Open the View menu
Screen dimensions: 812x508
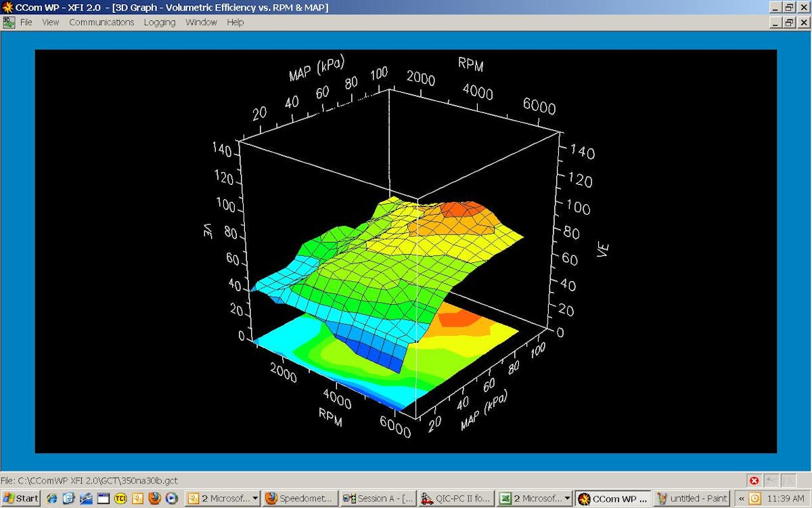[x=51, y=22]
